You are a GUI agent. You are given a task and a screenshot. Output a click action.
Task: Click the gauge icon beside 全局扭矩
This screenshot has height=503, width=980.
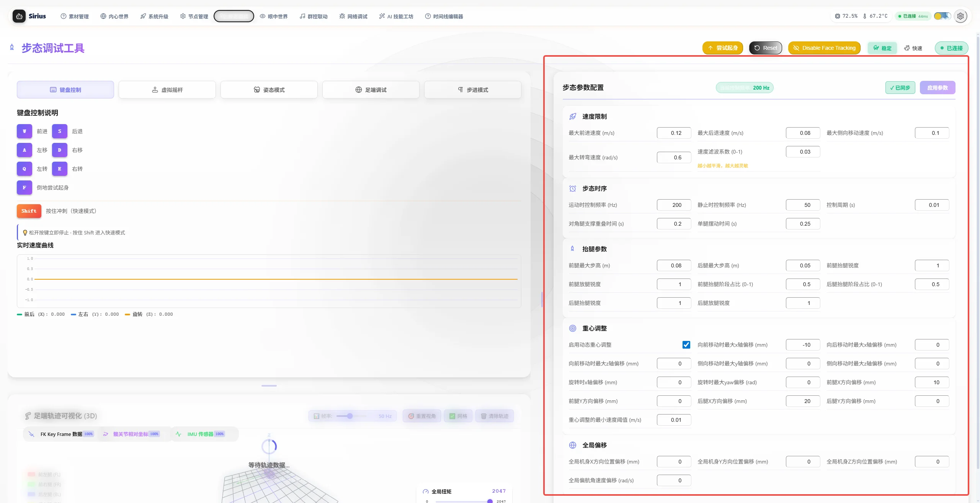pyautogui.click(x=426, y=492)
